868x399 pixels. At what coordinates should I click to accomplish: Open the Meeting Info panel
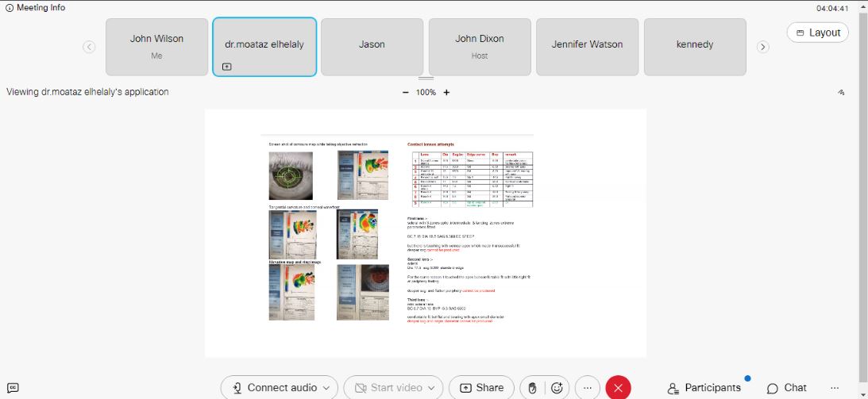pyautogui.click(x=35, y=8)
